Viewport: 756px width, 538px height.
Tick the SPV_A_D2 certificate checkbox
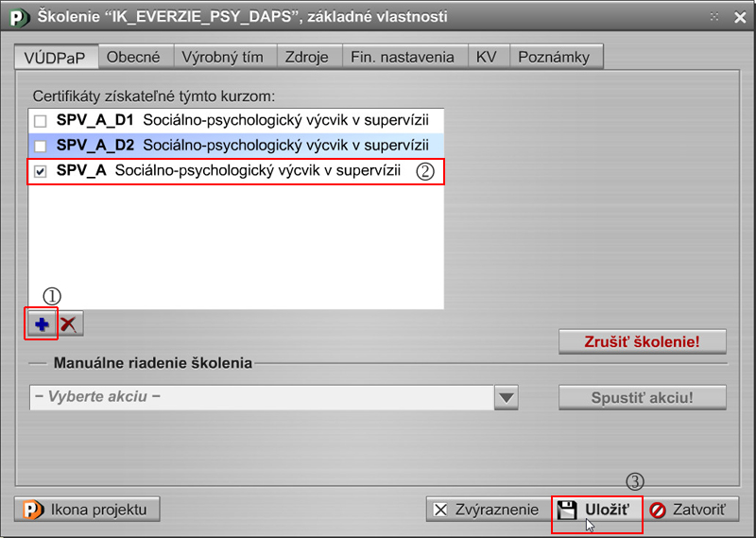pos(41,146)
